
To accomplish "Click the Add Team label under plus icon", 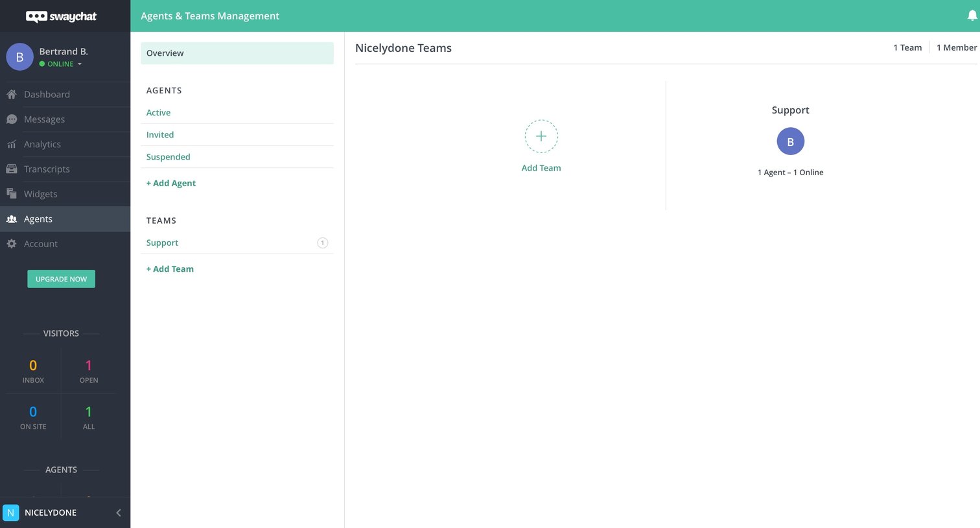I will coord(541,168).
